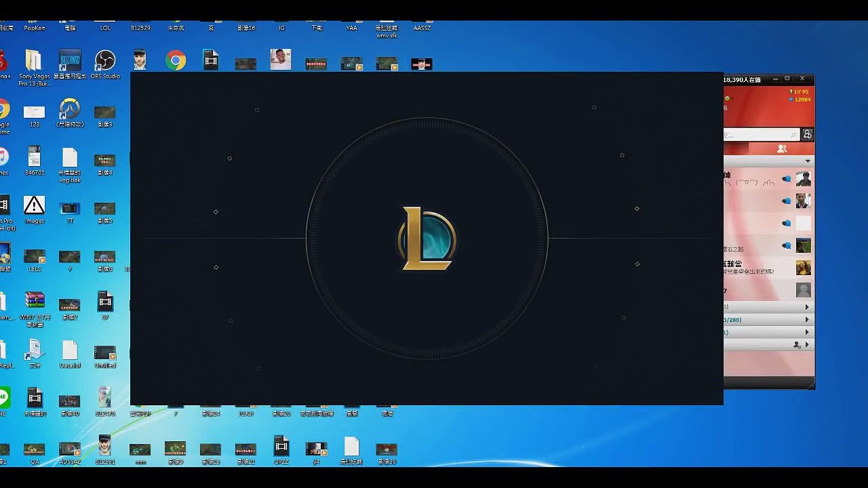Click the Mona Lisa avatar in friend list
Viewport: 868px width, 488px height.
point(803,268)
